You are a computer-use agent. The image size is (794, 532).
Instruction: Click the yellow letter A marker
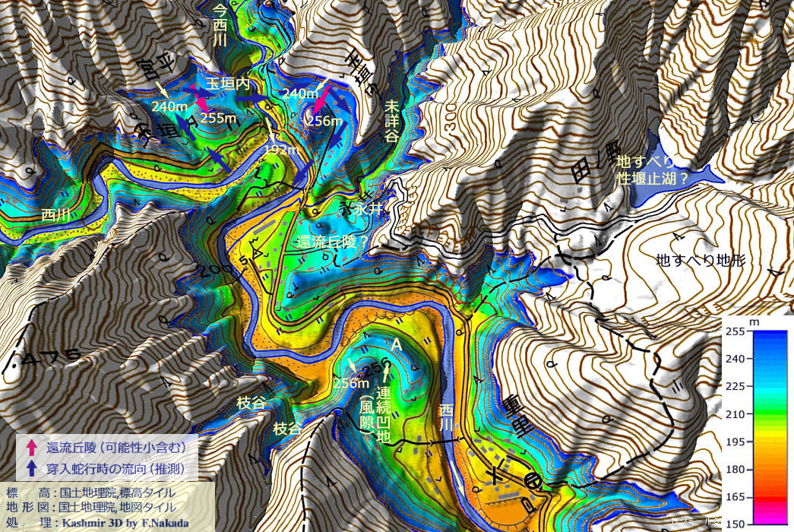point(395,344)
